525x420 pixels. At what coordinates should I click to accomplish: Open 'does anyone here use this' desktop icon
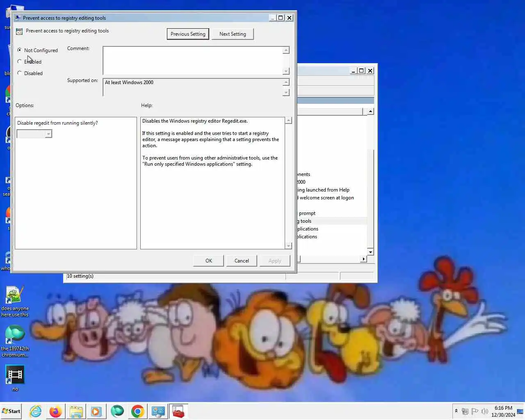click(x=15, y=301)
